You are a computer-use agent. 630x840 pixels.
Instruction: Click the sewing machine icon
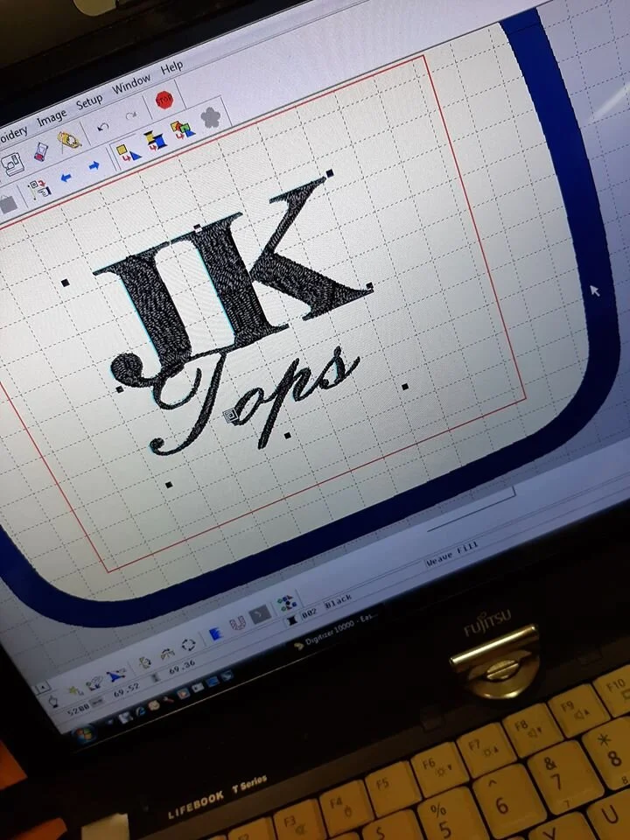click(x=11, y=164)
